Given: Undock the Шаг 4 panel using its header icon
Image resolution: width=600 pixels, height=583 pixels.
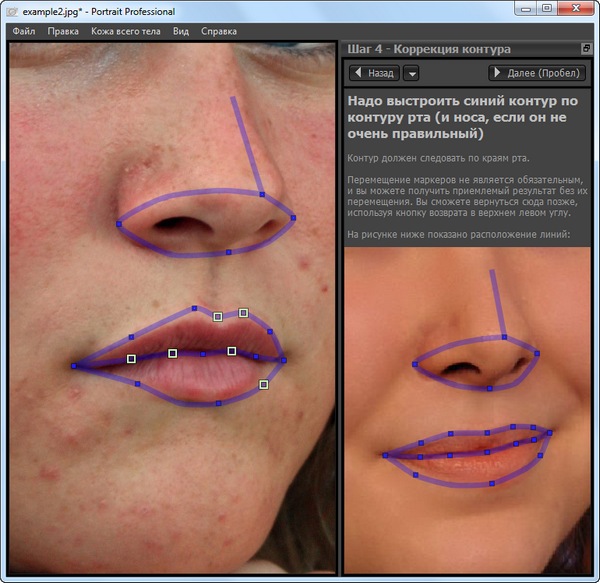Looking at the screenshot, I should (586, 48).
